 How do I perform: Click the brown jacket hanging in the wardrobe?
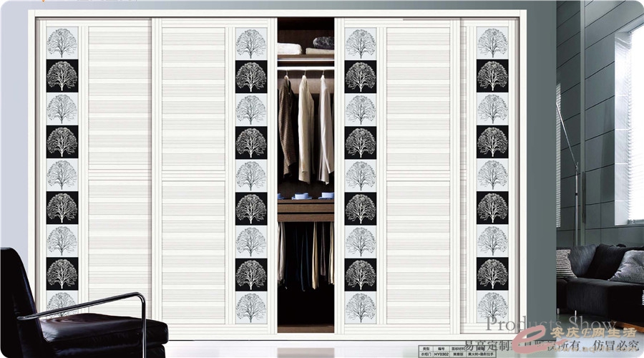pos(286,125)
